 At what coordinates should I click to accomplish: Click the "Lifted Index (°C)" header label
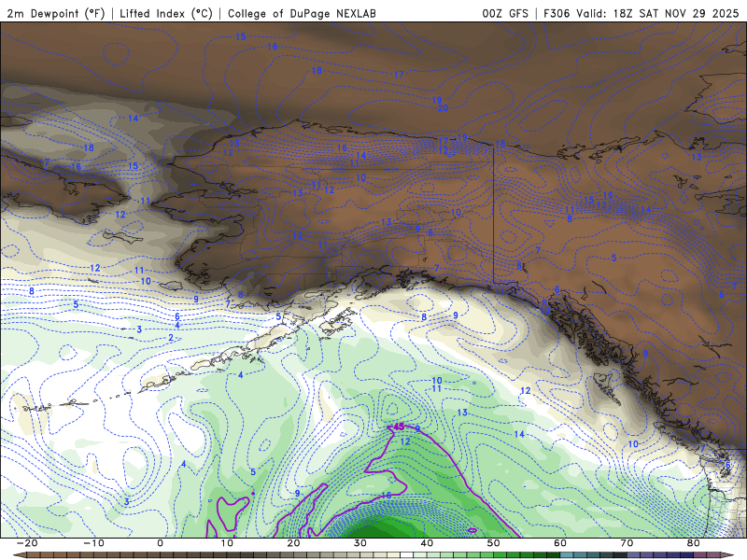point(166,13)
